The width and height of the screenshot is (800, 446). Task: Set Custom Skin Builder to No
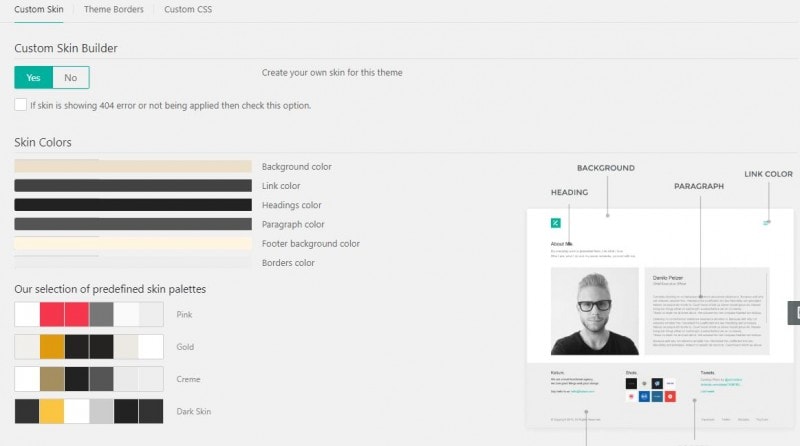(x=70, y=78)
